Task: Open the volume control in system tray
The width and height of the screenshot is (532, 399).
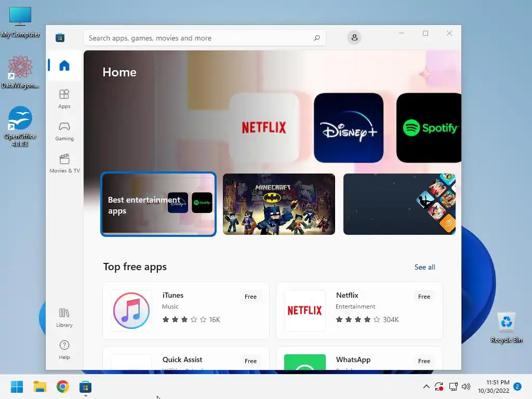Action: click(x=466, y=387)
